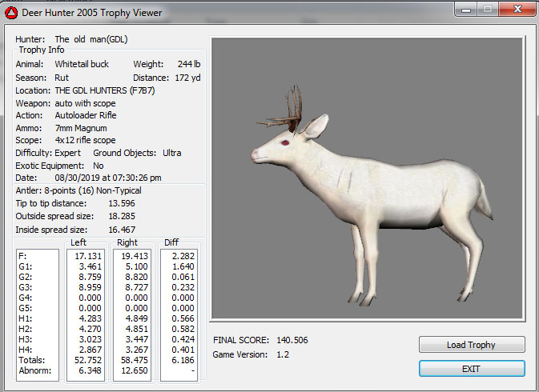Click the Game Version 1.2 text
Screen dimensions: 539x392
pos(284,354)
